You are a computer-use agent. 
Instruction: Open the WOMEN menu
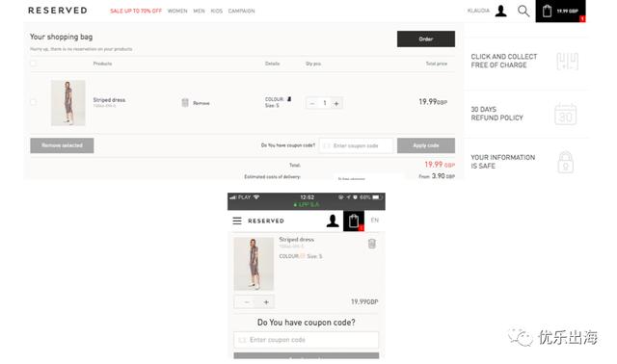(177, 11)
